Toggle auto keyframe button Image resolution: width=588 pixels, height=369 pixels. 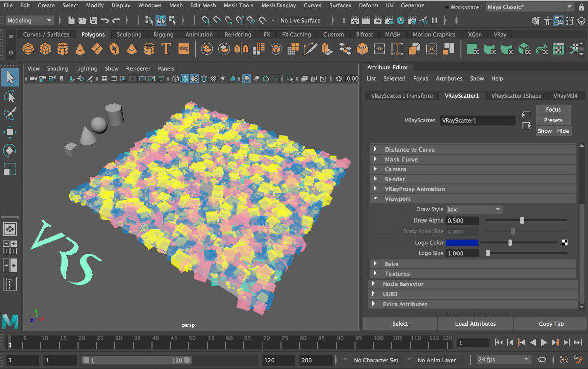[564, 360]
